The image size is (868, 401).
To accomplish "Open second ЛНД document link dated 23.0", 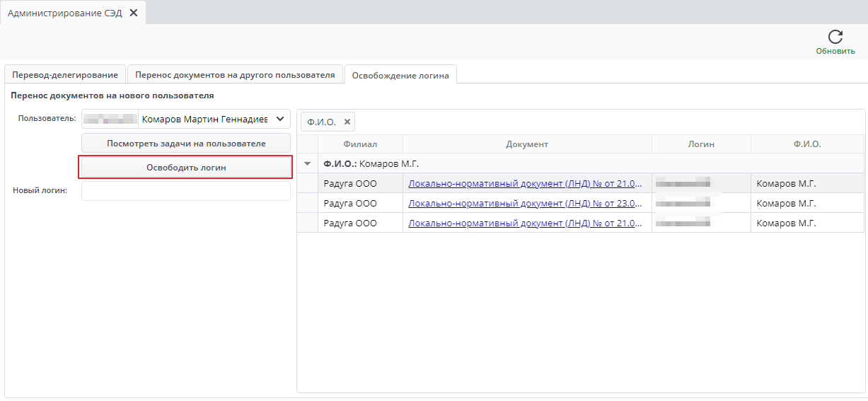I will coord(526,203).
